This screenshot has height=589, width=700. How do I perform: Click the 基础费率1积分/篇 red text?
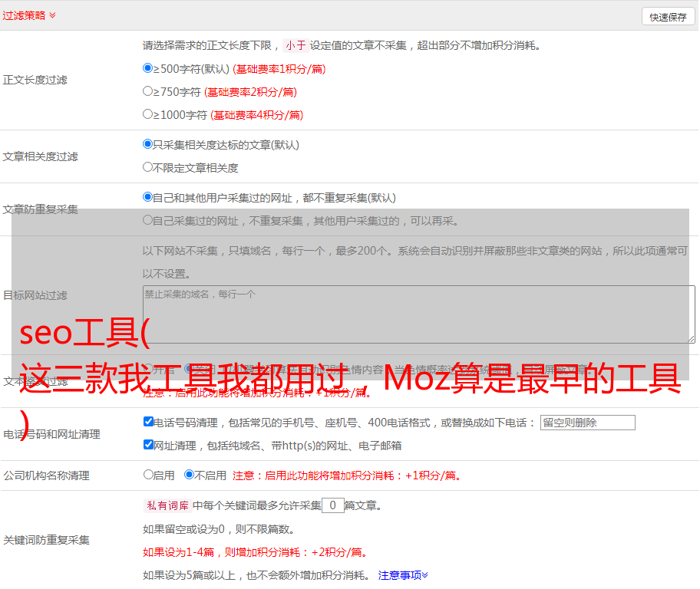click(x=279, y=69)
